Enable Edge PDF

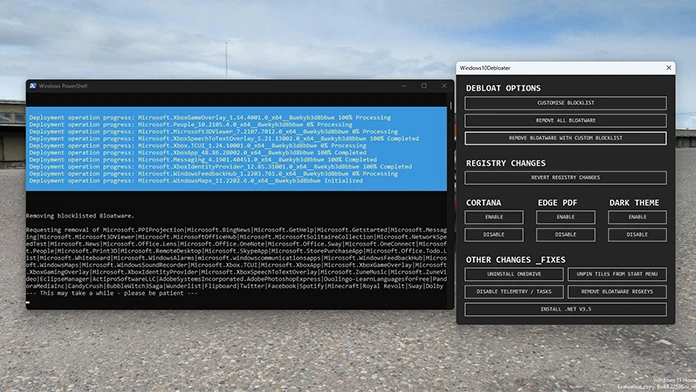click(x=566, y=217)
